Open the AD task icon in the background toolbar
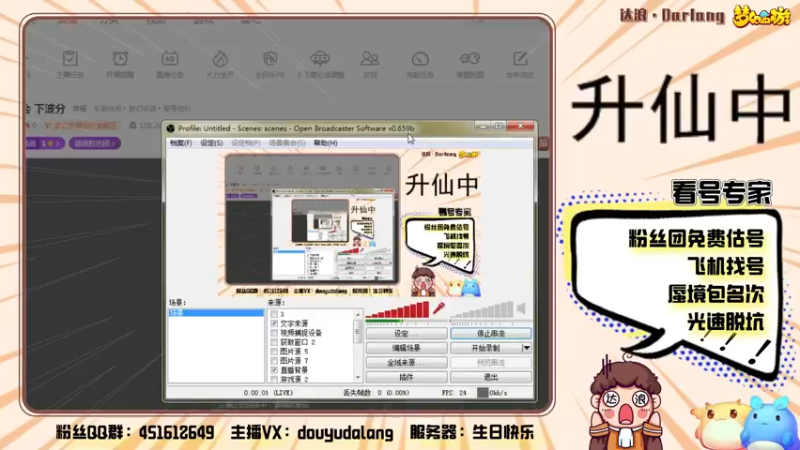 pos(169,58)
